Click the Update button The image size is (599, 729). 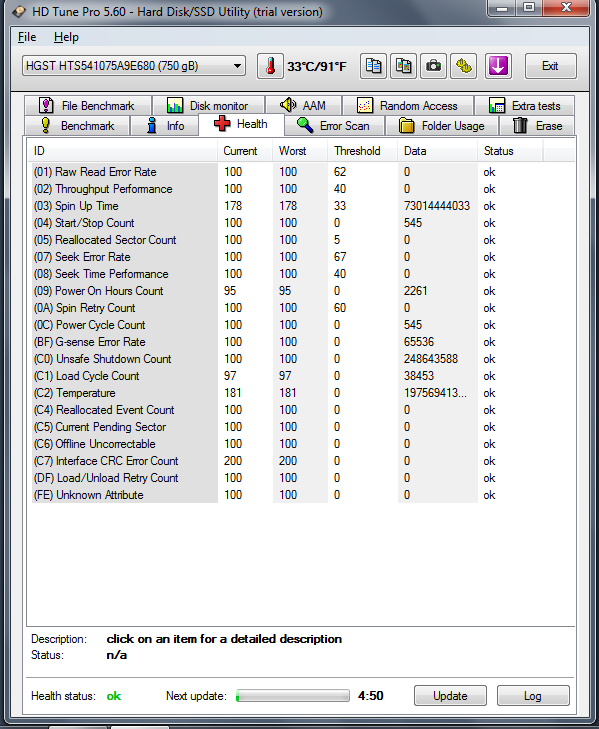tap(450, 696)
